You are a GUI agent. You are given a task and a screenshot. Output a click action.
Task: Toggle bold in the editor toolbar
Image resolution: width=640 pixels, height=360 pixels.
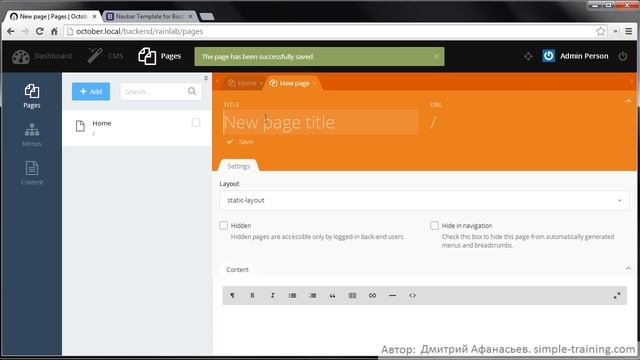(x=252, y=296)
